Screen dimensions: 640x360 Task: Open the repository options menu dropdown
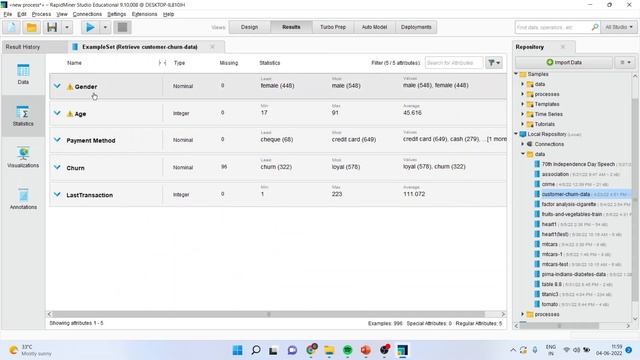tap(625, 62)
